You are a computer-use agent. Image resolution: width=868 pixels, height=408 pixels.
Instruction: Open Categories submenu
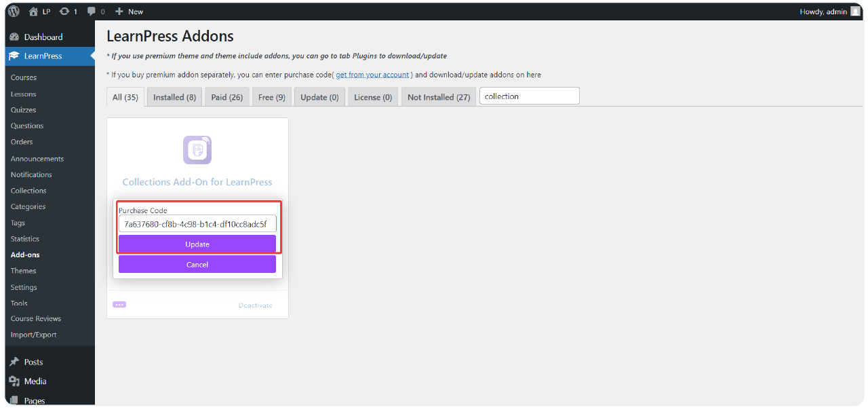28,206
